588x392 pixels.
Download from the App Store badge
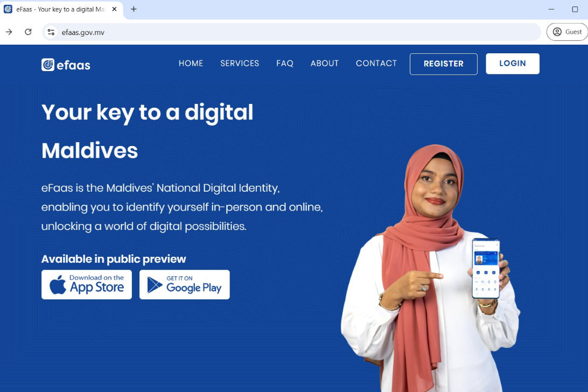[x=87, y=285]
